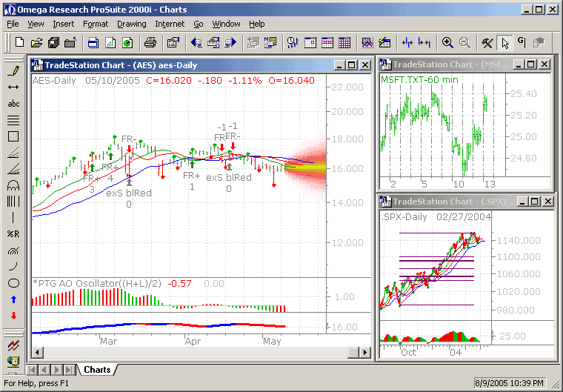The width and height of the screenshot is (563, 392).
Task: Go forward with the blue right arrow icon
Action: click(x=230, y=43)
